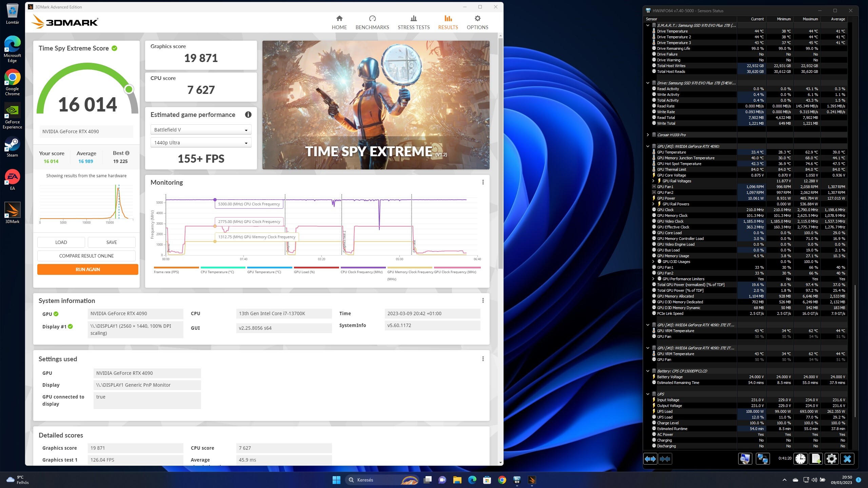Open Microsoft Store from the taskbar
Screen dimensions: 868x488
pos(487,480)
